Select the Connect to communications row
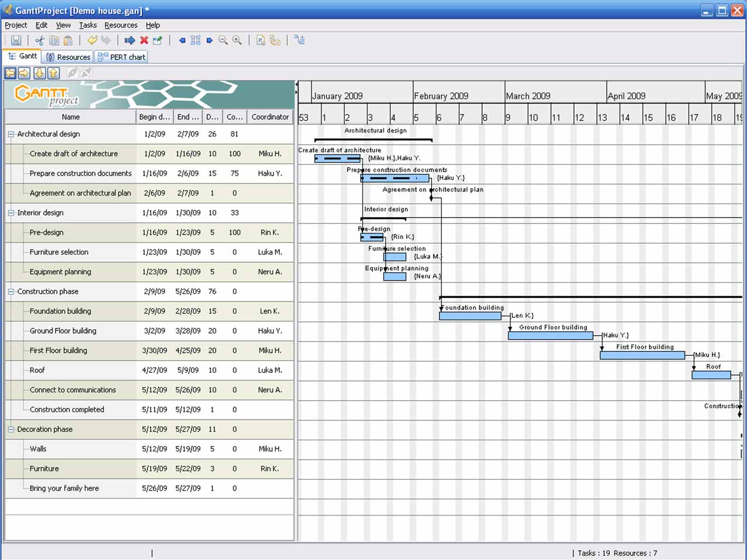The height and width of the screenshot is (560, 747). coord(149,390)
